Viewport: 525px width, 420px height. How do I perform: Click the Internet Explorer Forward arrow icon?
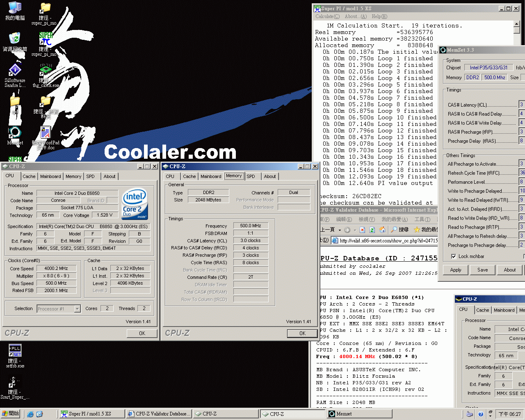pyautogui.click(x=347, y=230)
